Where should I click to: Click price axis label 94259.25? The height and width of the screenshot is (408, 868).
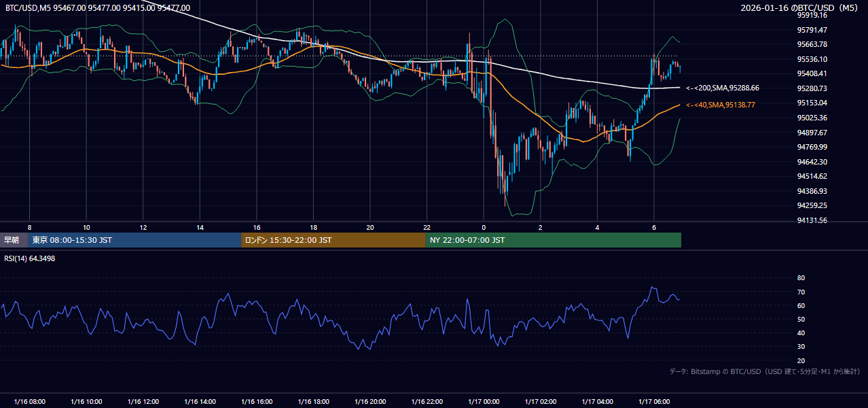point(812,205)
